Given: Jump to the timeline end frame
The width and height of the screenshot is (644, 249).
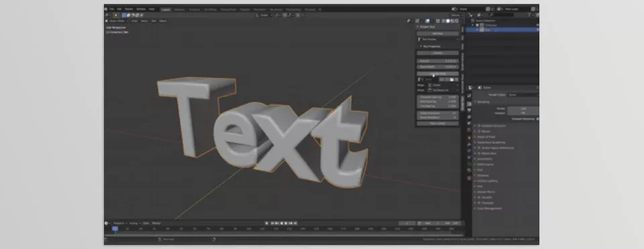Looking at the screenshot, I should [295, 223].
